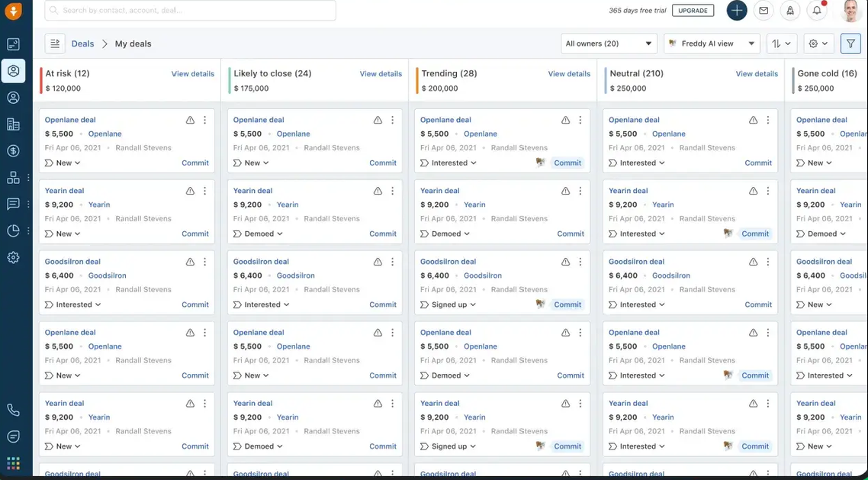
Task: Open Yearin deal title on Trending Signed up card
Action: [x=439, y=403]
